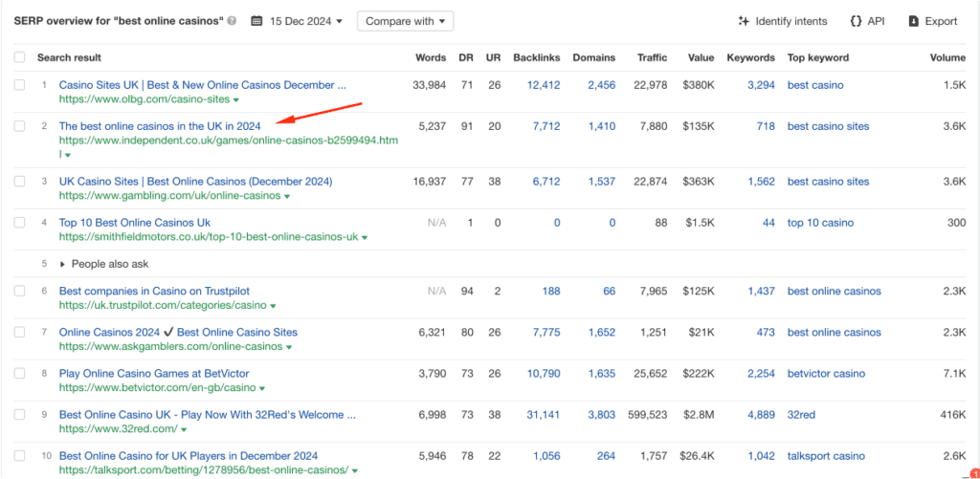
Task: Click the Export button
Action: pyautogui.click(x=933, y=21)
